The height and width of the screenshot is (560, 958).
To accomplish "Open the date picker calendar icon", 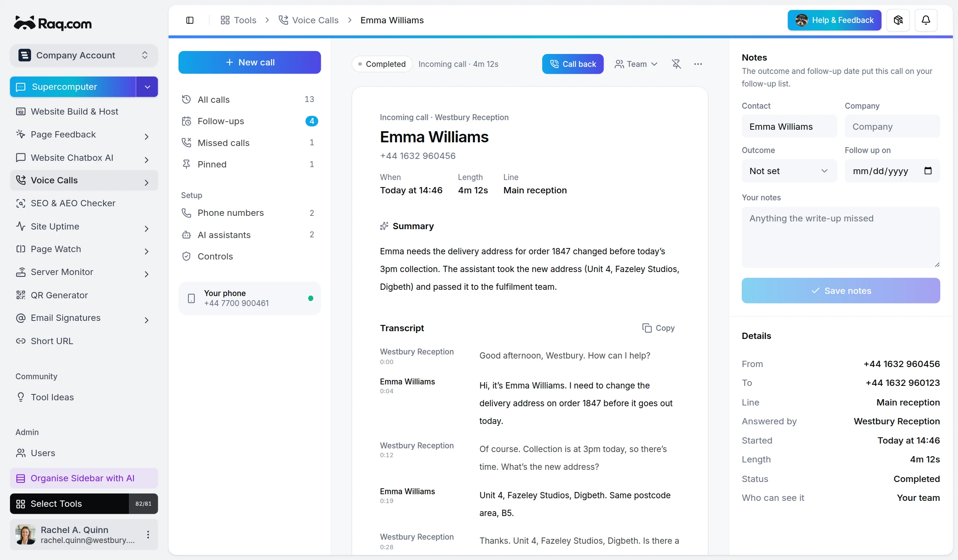I will coord(928,171).
